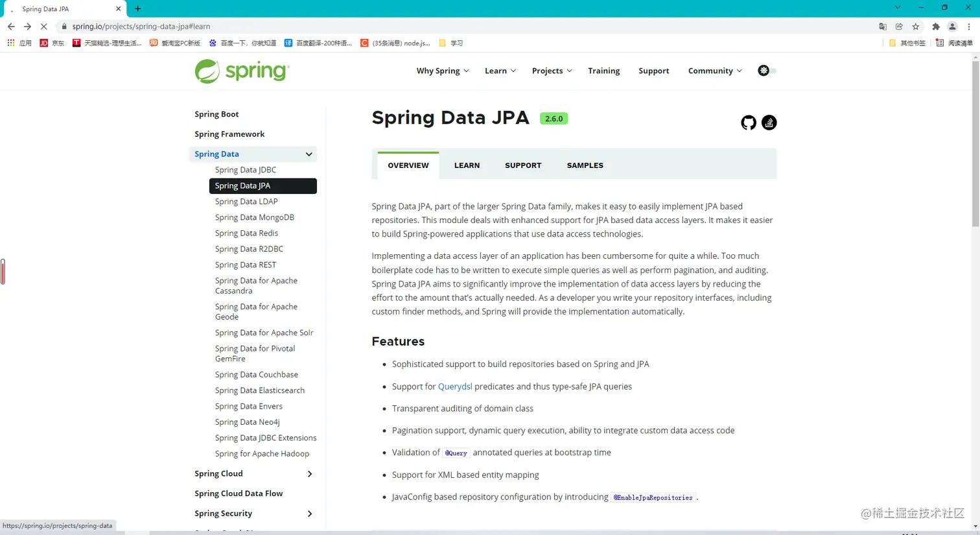980x535 pixels.
Task: Collapse the Spring Data sidebar section
Action: (x=309, y=154)
